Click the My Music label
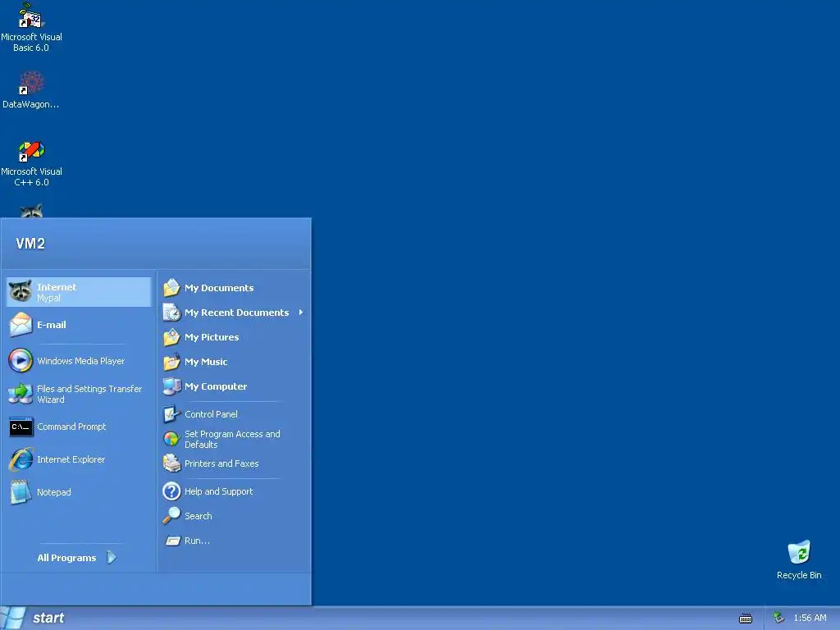840x630 pixels. click(206, 362)
